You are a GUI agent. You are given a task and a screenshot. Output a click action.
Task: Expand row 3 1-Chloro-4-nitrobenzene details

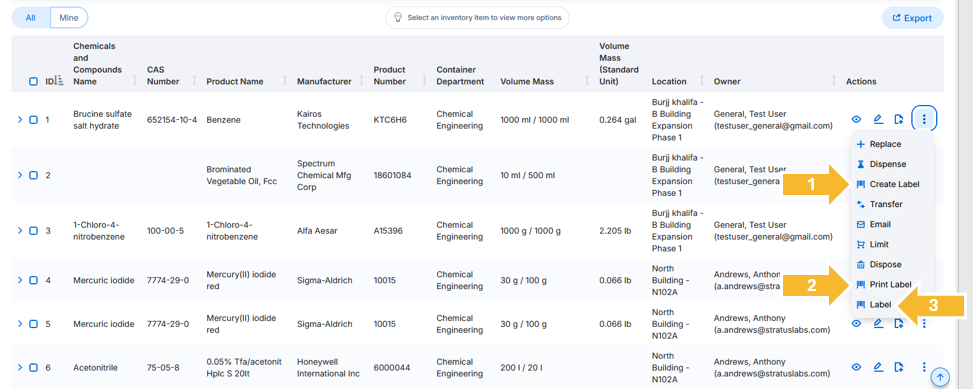(x=20, y=230)
